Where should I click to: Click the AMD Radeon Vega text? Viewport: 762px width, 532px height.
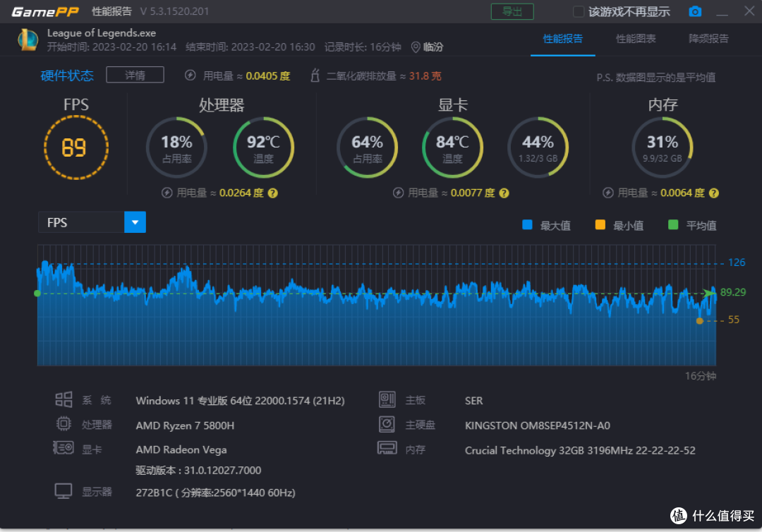(x=181, y=450)
